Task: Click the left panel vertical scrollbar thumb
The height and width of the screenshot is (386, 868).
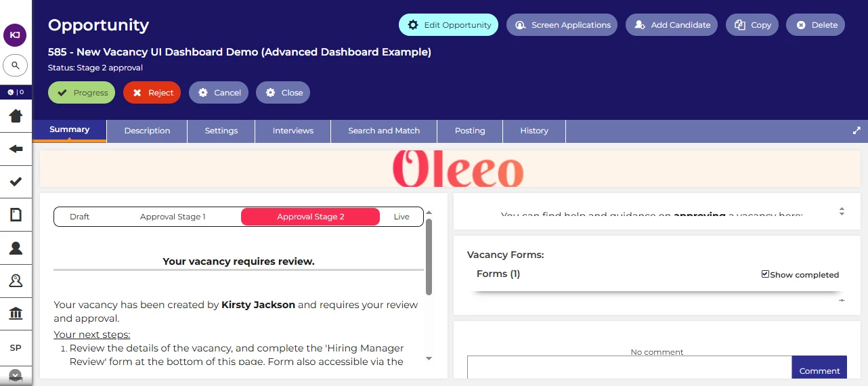Action: (429, 256)
